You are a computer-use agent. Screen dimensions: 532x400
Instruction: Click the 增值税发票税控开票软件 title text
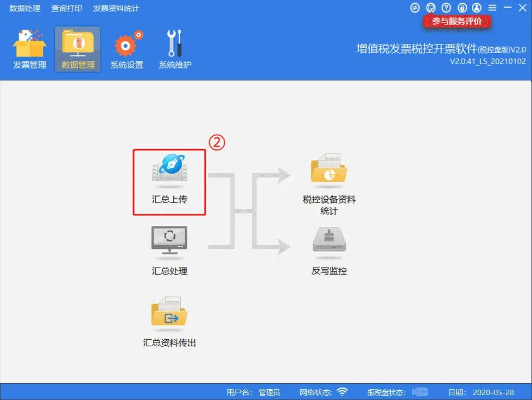point(417,49)
